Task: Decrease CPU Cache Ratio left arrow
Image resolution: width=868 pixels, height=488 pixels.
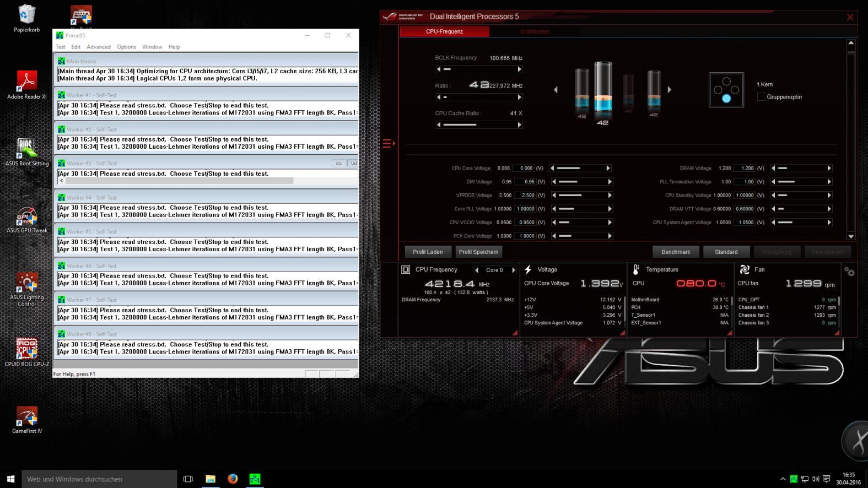Action: coord(439,125)
